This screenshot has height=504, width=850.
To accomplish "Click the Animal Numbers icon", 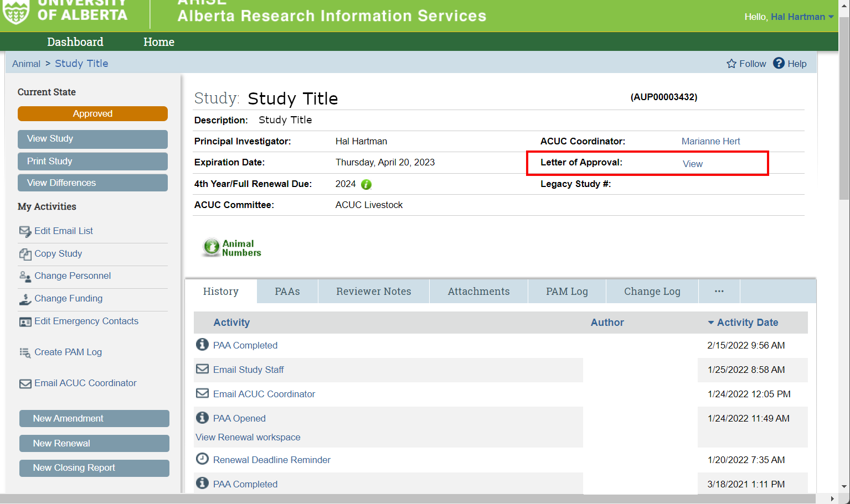I will pyautogui.click(x=212, y=247).
